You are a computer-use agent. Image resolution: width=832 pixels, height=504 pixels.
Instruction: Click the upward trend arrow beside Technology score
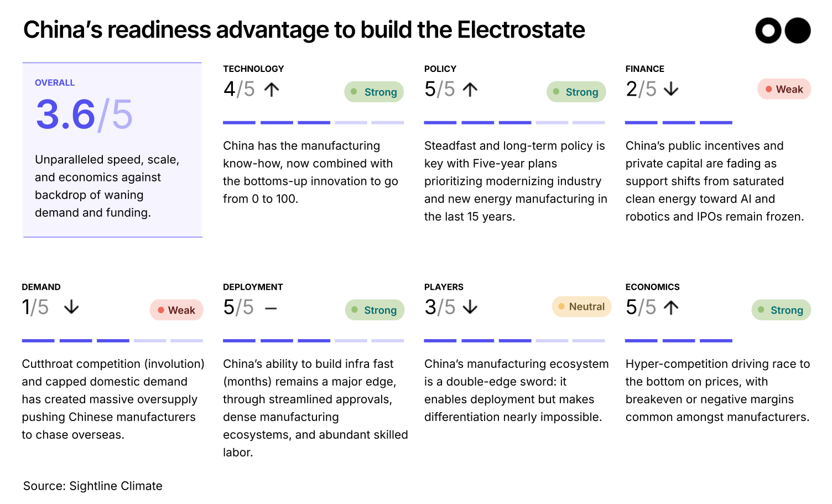(x=271, y=90)
